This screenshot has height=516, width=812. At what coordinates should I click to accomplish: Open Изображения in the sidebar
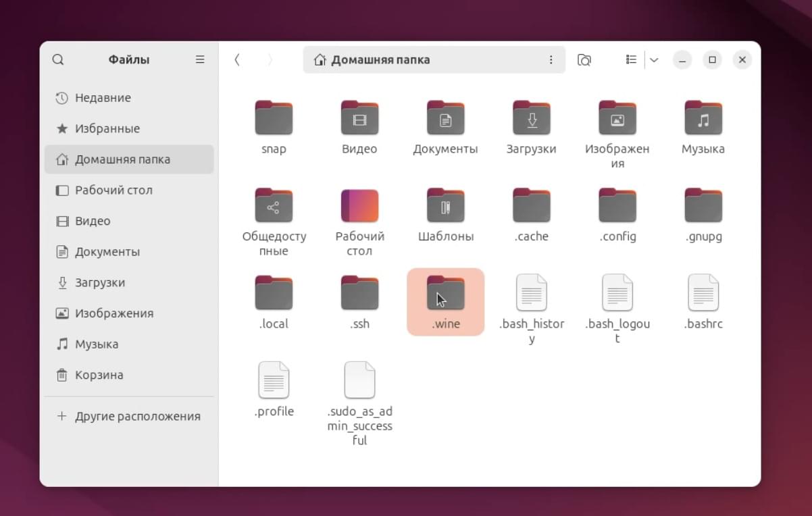(x=129, y=313)
